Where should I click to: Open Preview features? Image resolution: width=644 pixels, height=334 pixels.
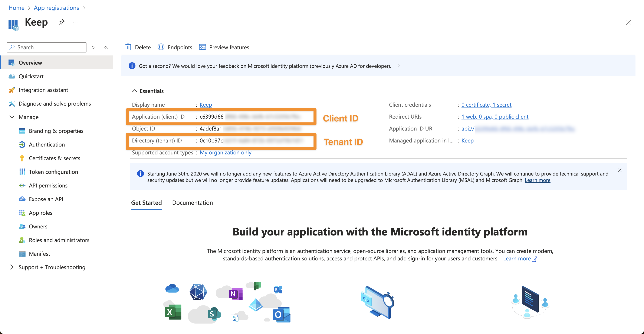tap(224, 47)
